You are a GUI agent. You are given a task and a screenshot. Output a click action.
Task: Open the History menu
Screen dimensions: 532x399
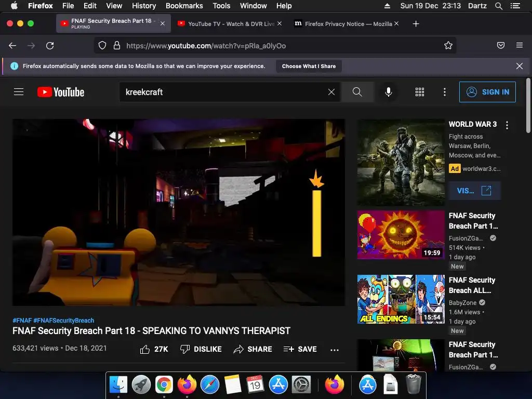[144, 6]
